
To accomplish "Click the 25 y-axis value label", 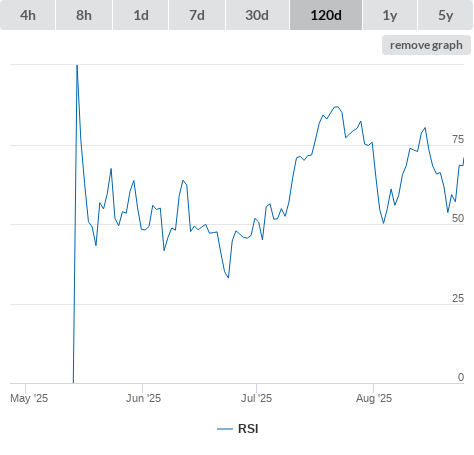I will click(x=458, y=298).
